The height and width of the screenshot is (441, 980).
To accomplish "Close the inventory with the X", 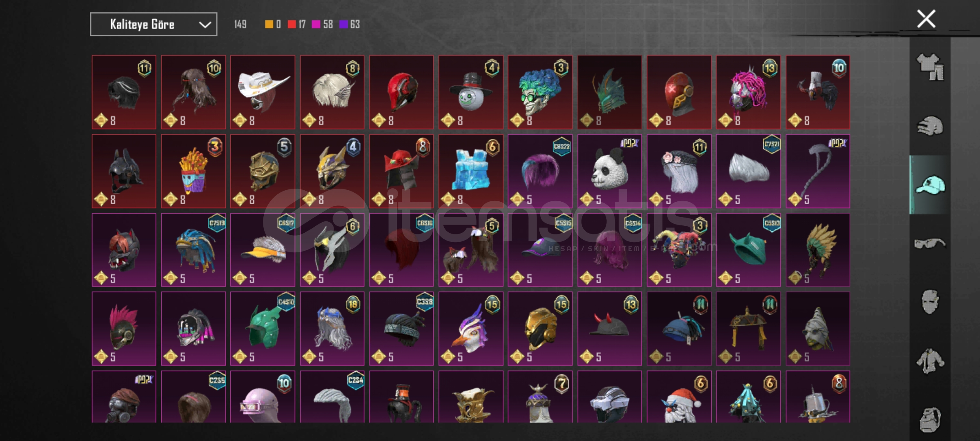I will click(x=926, y=19).
